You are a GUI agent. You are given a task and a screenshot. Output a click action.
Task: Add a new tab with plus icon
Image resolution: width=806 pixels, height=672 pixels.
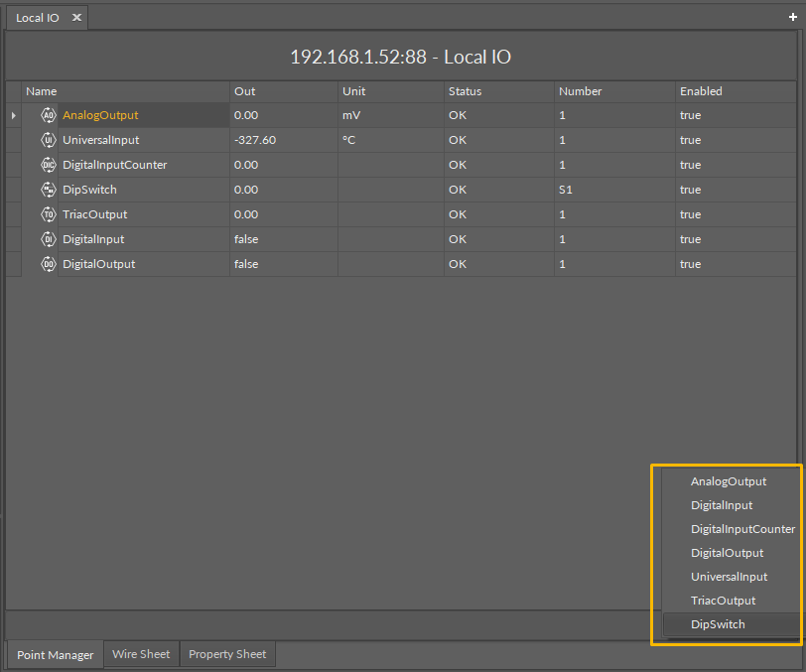[x=792, y=18]
